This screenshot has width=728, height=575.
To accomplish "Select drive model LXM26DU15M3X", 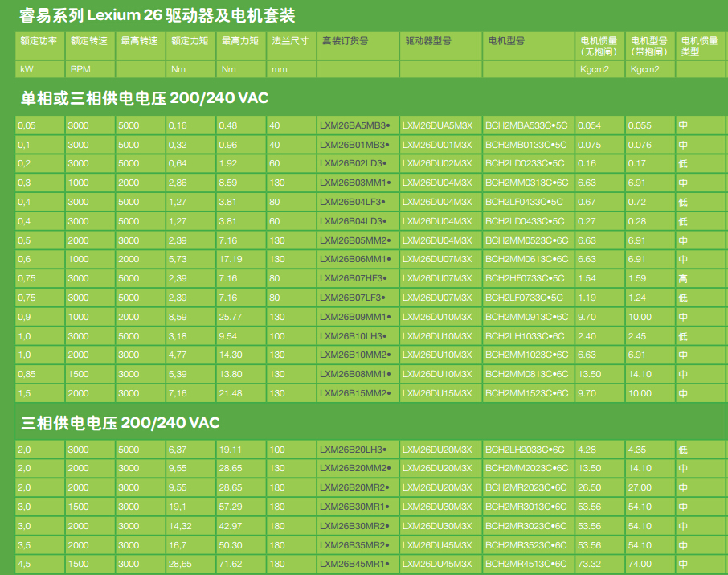I will [437, 393].
